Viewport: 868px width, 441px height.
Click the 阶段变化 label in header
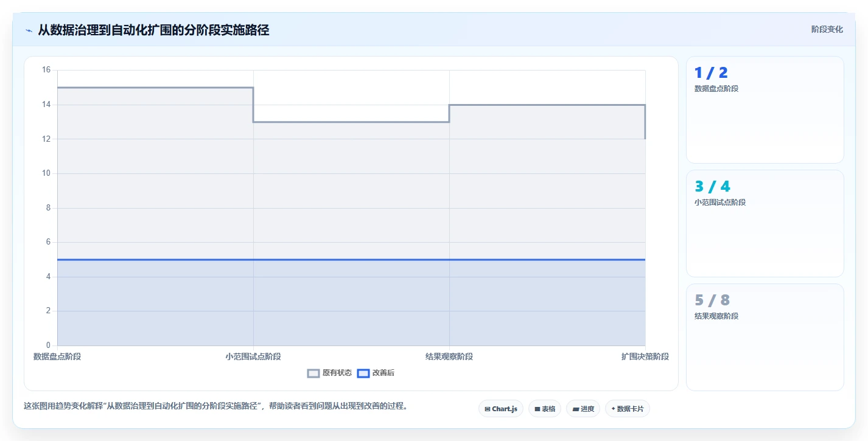tap(827, 29)
